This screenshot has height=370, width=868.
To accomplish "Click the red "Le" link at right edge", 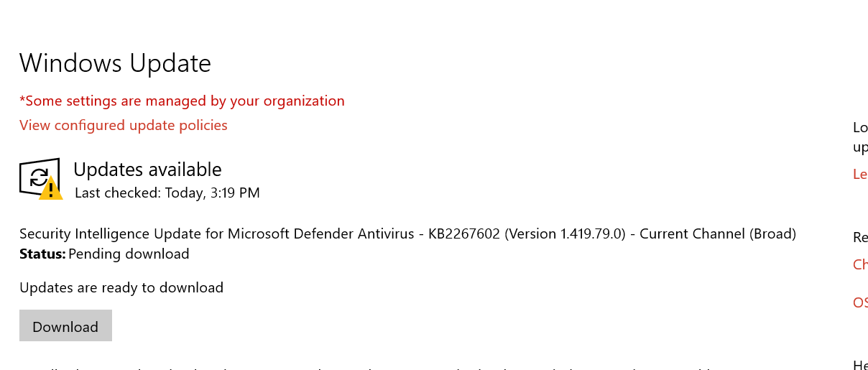I will pos(860,174).
